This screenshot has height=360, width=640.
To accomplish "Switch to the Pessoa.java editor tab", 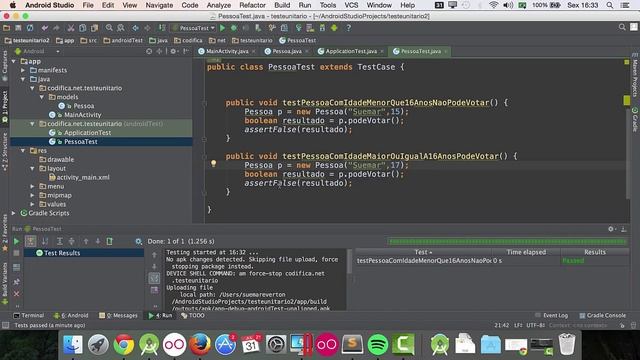I will (x=287, y=51).
